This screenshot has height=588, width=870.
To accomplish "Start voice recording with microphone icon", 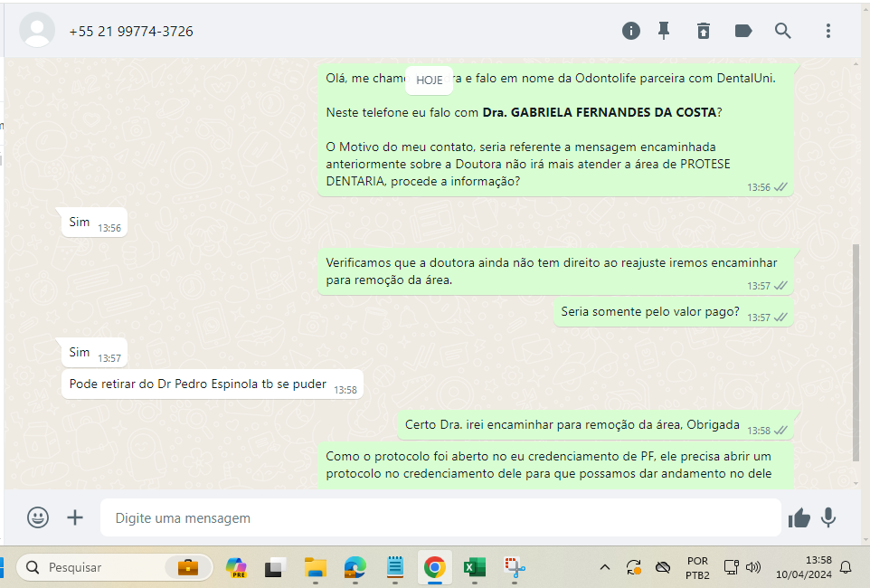I will 828,517.
